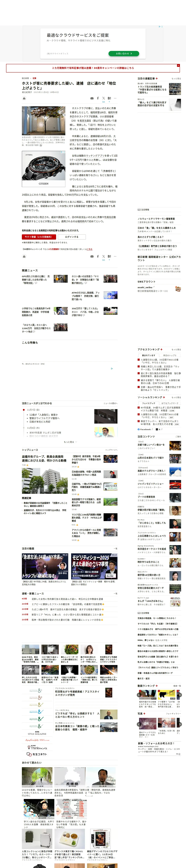Open bottom ellipsis more-share icon

tap(115, 256)
